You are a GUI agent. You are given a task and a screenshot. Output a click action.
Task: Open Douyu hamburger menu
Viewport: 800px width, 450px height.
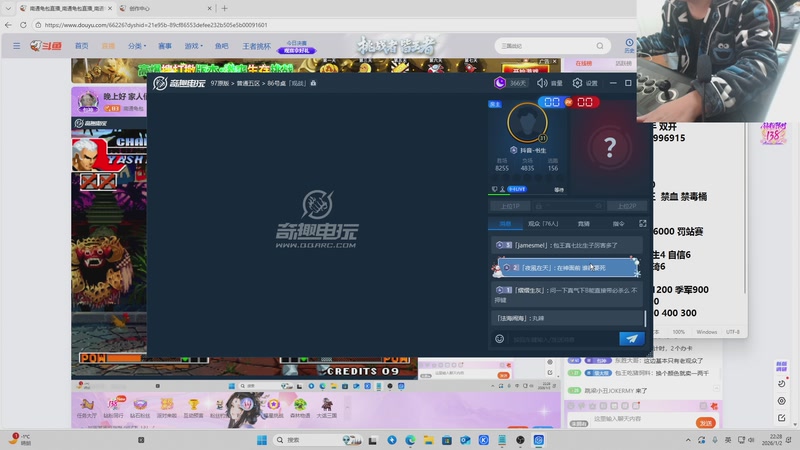click(x=17, y=46)
